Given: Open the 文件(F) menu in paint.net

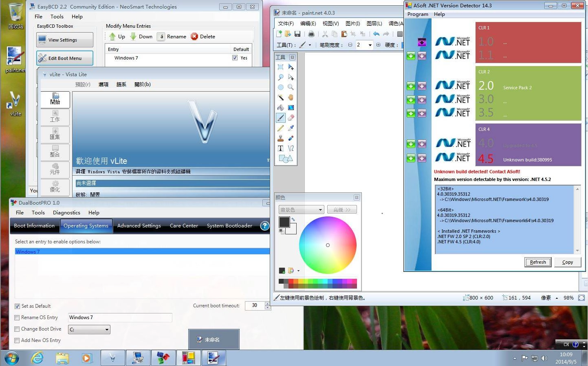Looking at the screenshot, I should [x=286, y=24].
